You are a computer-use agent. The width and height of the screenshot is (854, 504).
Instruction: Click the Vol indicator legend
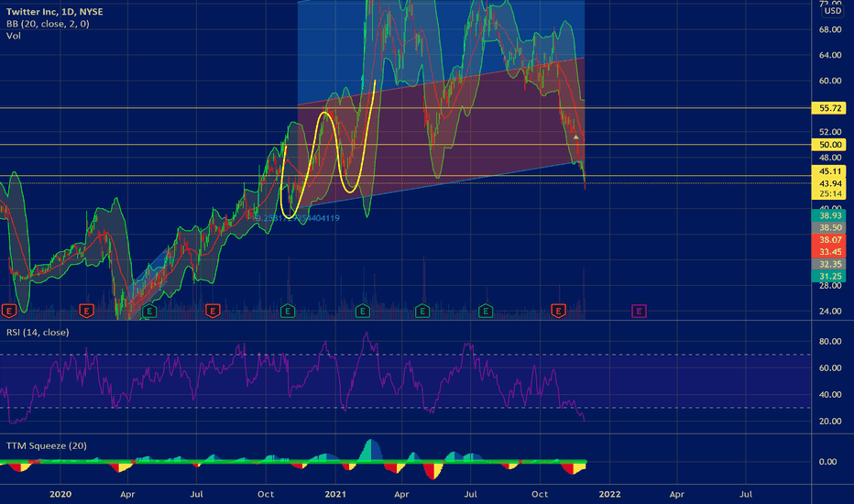tap(14, 36)
